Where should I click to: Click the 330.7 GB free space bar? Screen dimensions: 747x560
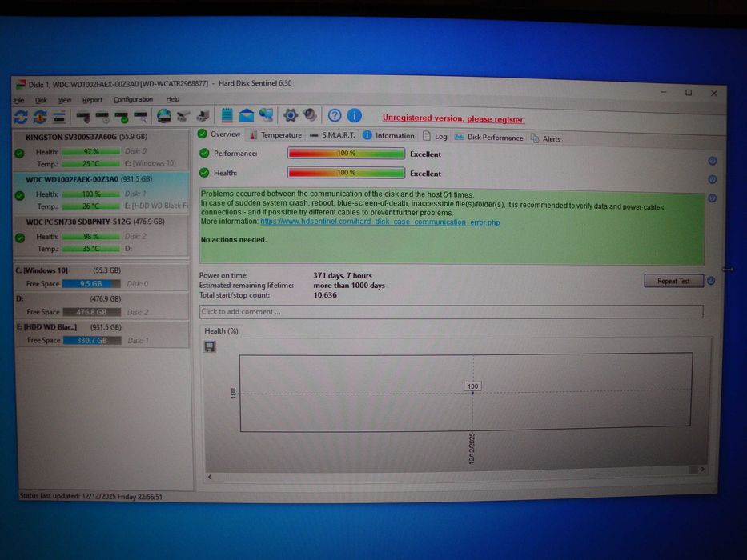coord(92,341)
